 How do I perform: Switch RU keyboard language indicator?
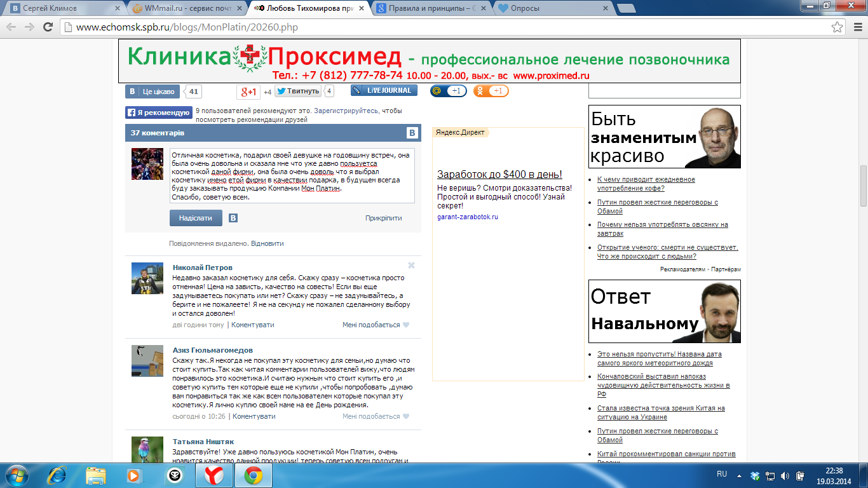pos(722,475)
